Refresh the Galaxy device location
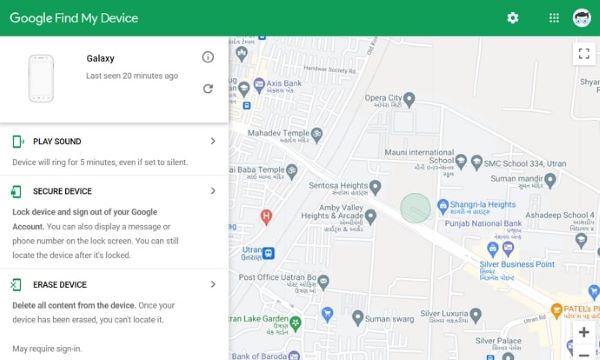Viewport: 600px width, 360px height. click(x=208, y=89)
